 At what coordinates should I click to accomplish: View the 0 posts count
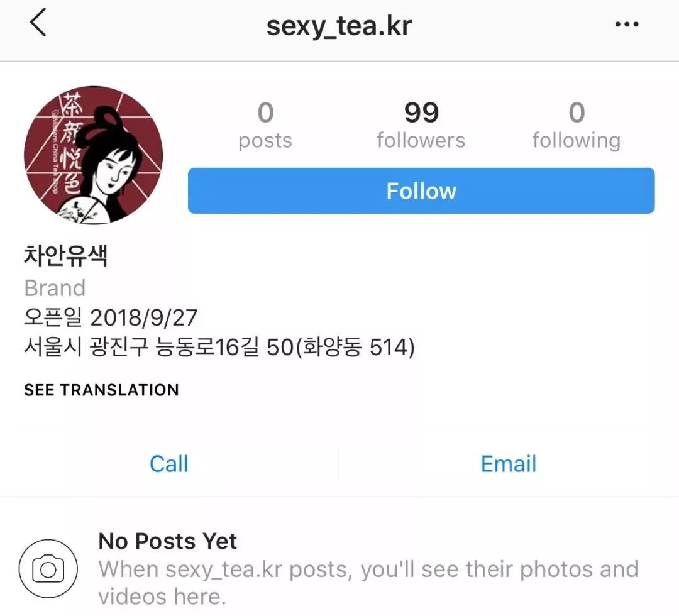click(x=265, y=125)
